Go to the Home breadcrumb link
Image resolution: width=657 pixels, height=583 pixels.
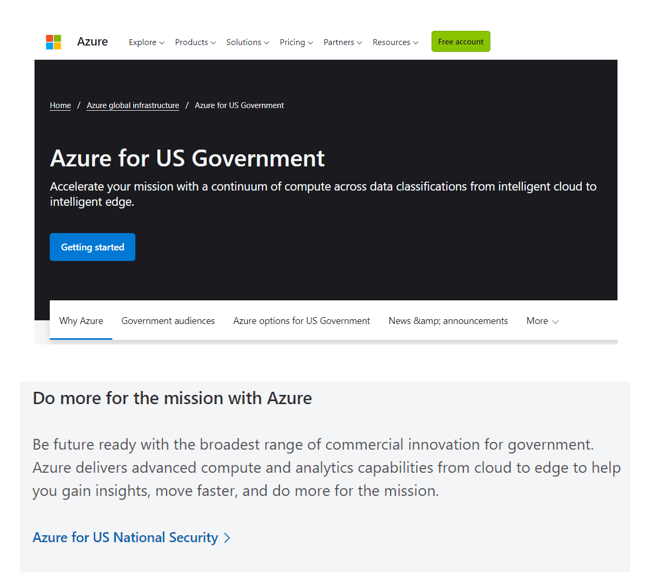(60, 105)
